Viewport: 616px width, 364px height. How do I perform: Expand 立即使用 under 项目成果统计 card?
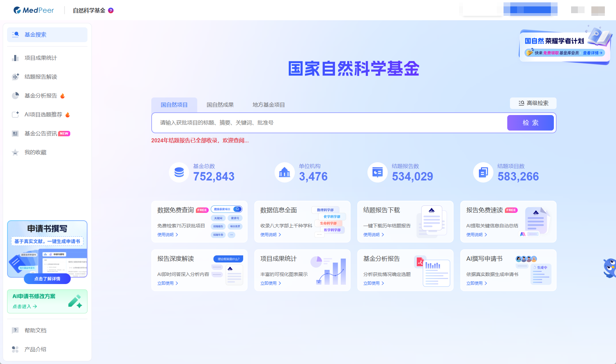[x=271, y=283]
